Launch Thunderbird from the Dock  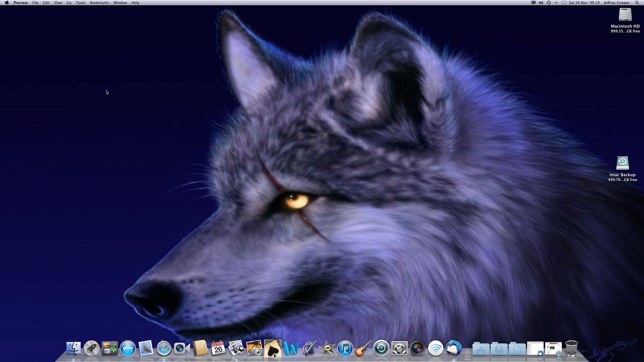point(454,348)
